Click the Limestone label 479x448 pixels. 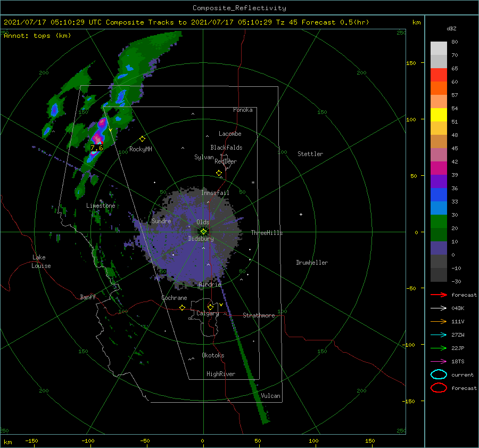tap(101, 206)
